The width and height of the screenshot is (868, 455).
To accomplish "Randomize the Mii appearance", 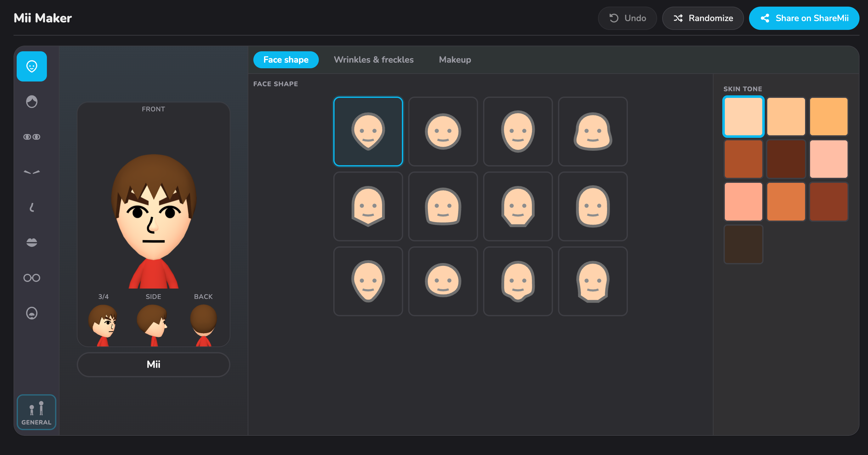I will click(x=702, y=18).
